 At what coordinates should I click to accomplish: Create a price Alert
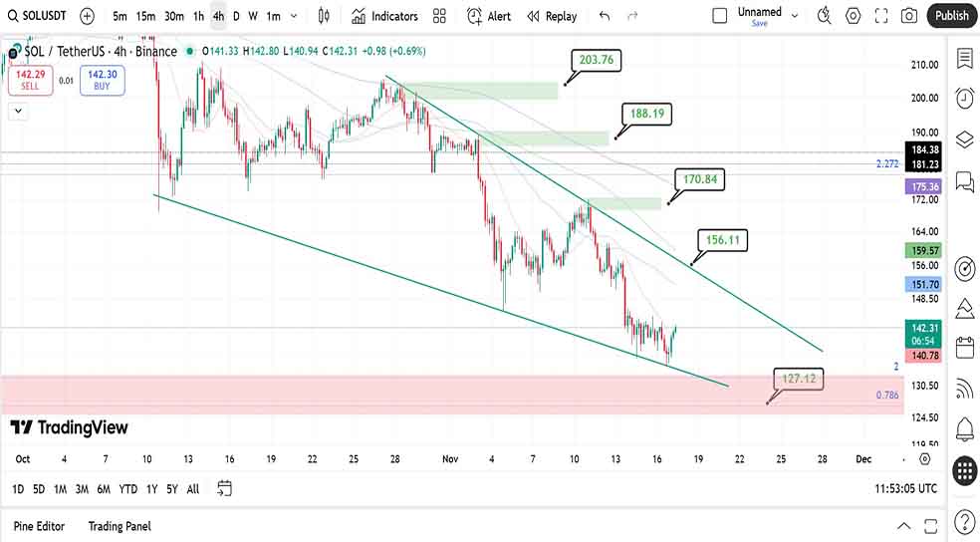pyautogui.click(x=487, y=16)
